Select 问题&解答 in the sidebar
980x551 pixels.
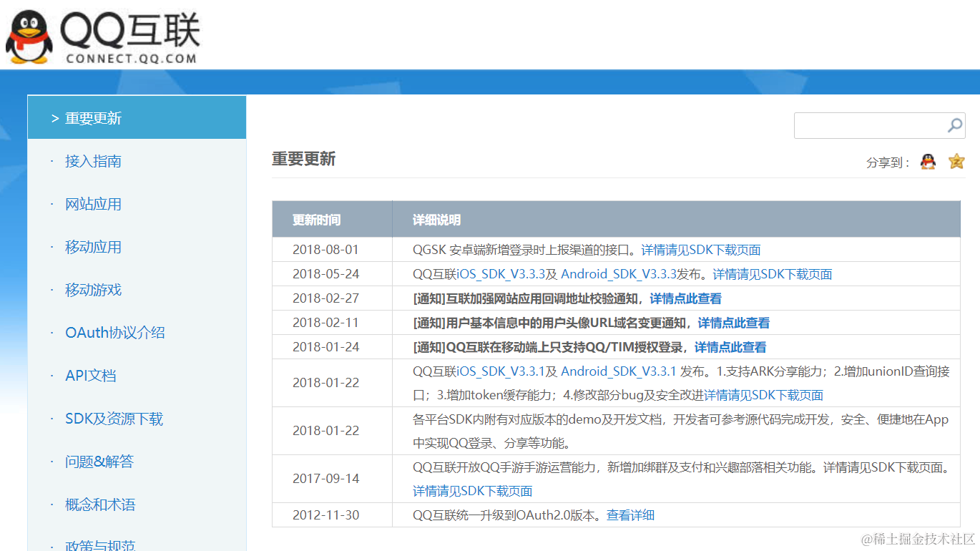tap(99, 462)
